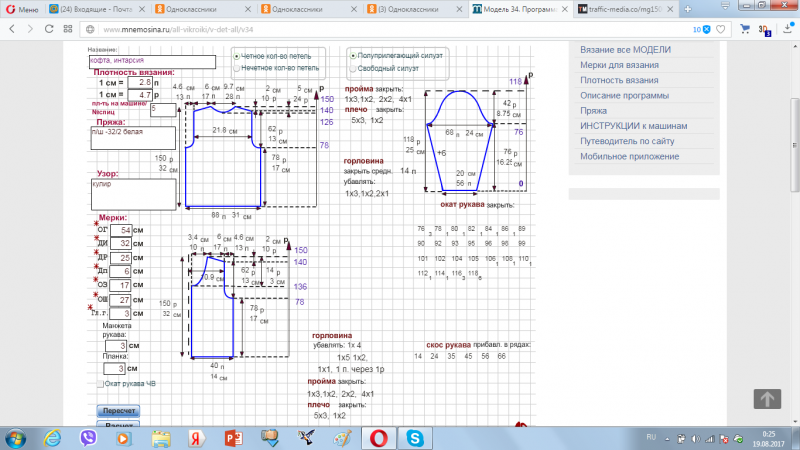Screen dimensions: 800x450
Task: Switch to the 'Входящие - Почта' tab
Action: tap(95, 9)
